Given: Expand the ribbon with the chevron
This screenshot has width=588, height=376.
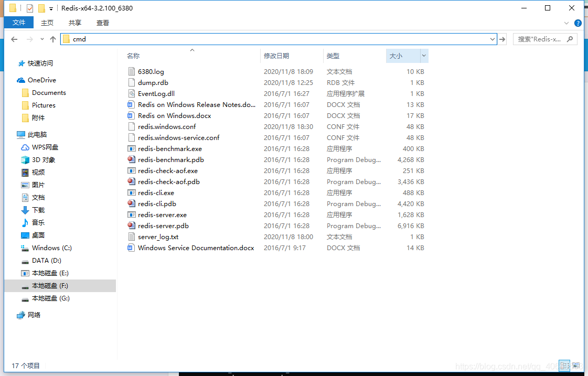Looking at the screenshot, I should (x=566, y=23).
